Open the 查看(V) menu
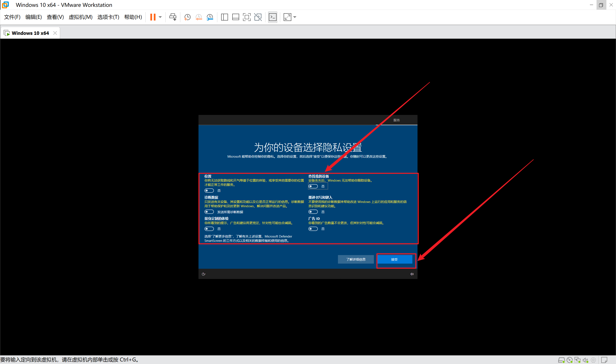The width and height of the screenshot is (616, 364). click(x=55, y=17)
